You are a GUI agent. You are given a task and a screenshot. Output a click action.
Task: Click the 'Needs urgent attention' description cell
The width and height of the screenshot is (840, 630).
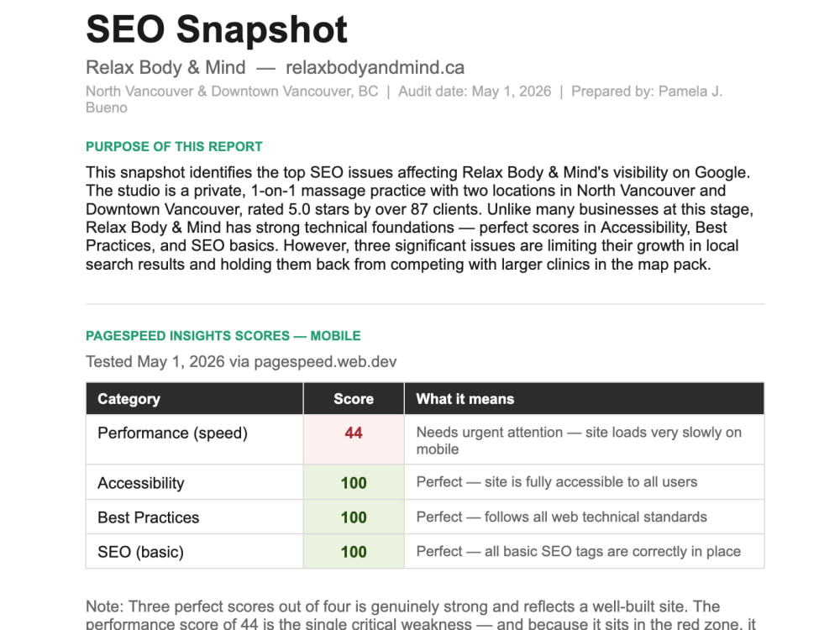(x=584, y=439)
